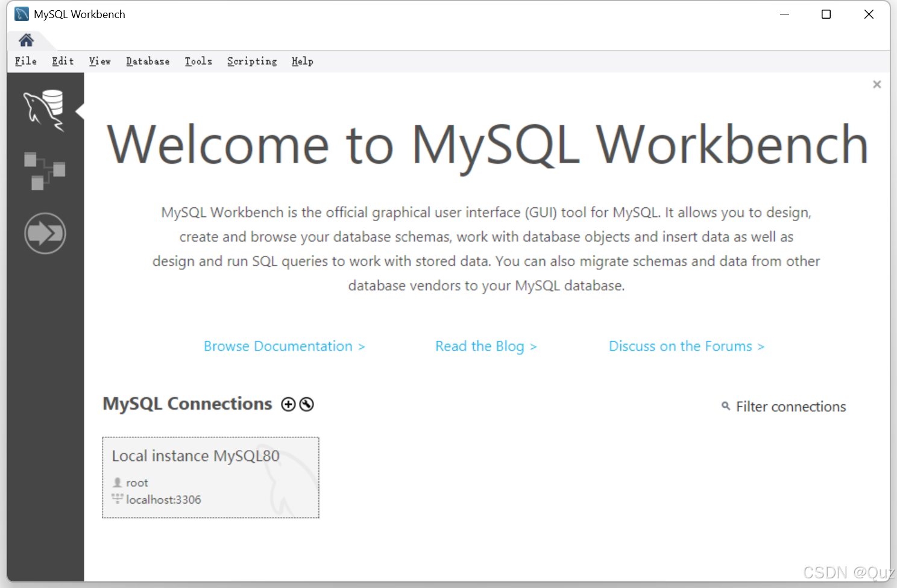Viewport: 897px width, 588px height.
Task: Close the MySQL Workbench window
Action: 869,14
